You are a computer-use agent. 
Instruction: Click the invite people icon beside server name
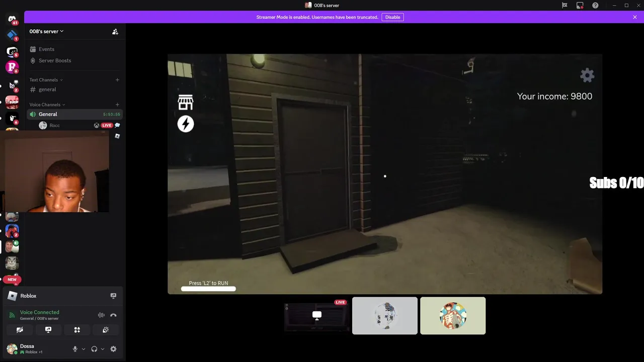tap(115, 32)
